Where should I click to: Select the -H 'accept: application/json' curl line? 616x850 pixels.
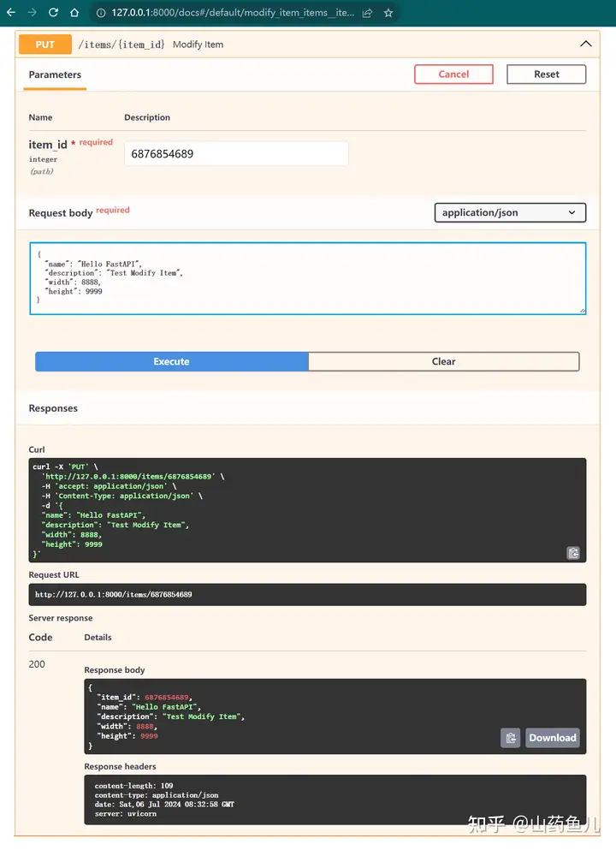tap(109, 486)
